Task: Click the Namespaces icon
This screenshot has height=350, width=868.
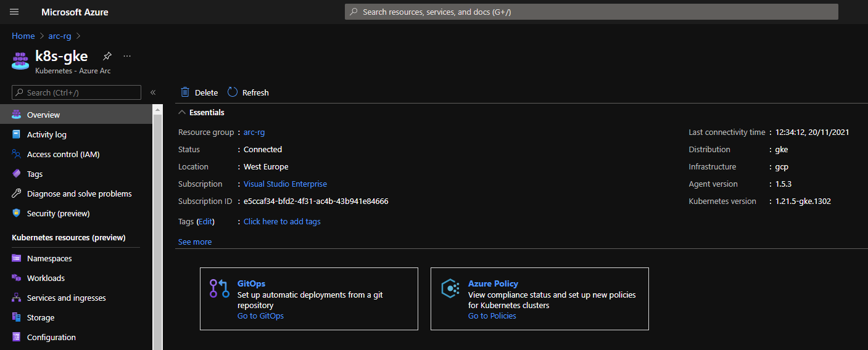Action: coord(17,258)
